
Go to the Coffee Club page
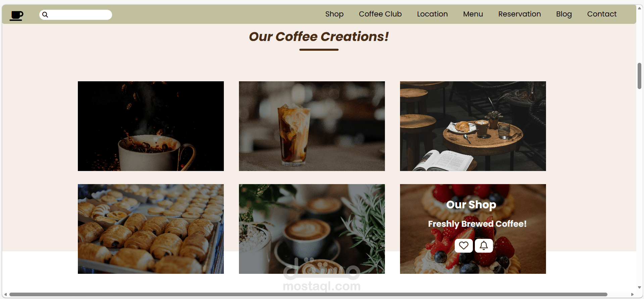pos(380,14)
